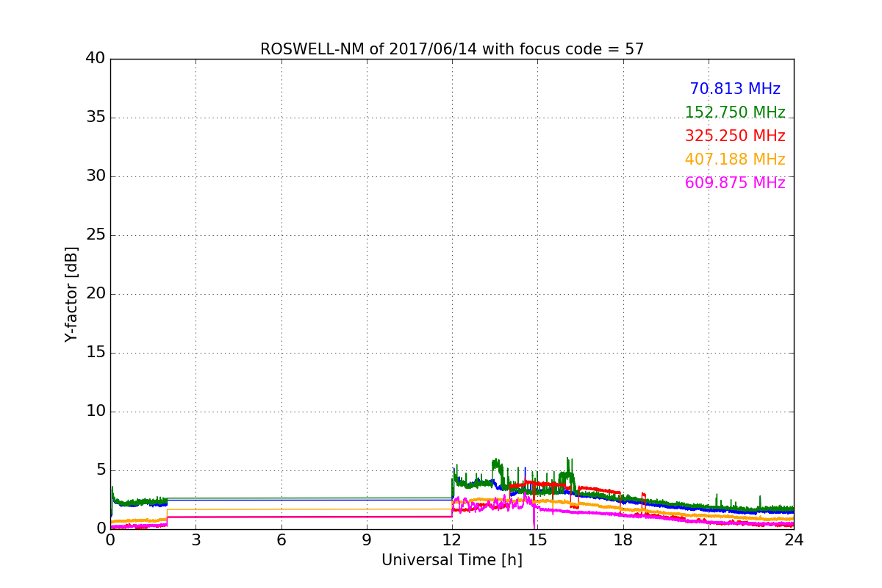882x588 pixels.
Task: Click the 9 hour tick label
Action: coord(367,540)
